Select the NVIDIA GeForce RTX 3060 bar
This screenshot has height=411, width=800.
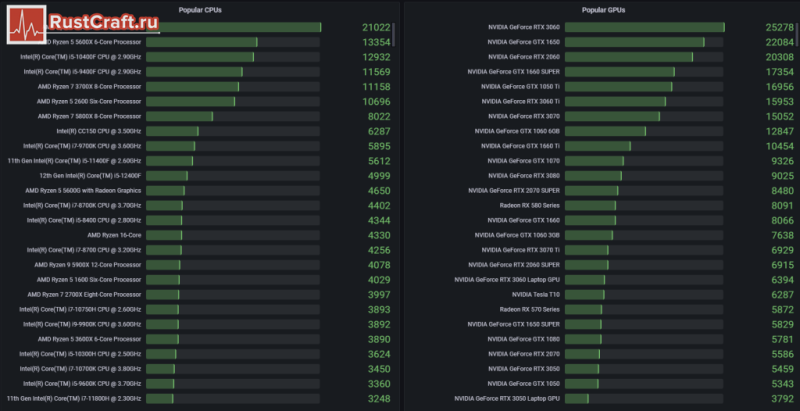point(644,27)
